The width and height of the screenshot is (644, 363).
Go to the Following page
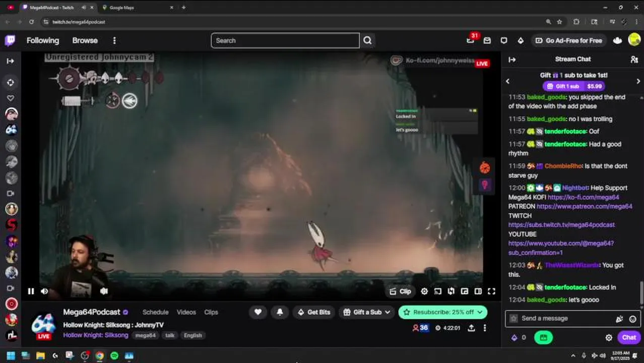click(43, 40)
